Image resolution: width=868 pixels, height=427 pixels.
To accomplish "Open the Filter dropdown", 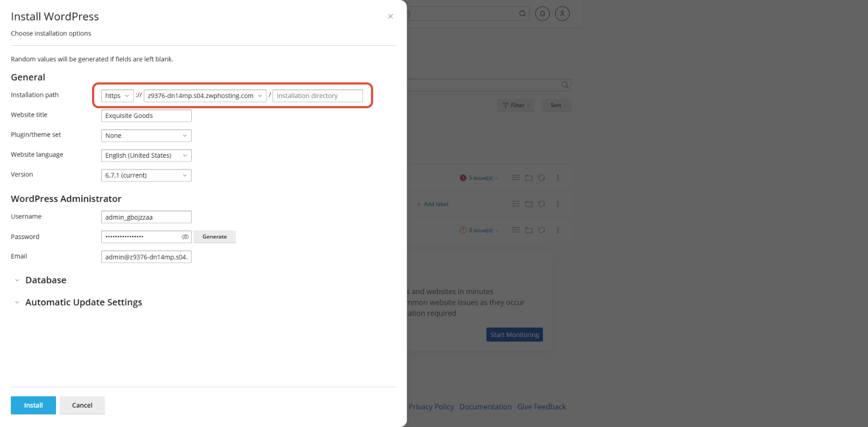I will click(x=516, y=106).
